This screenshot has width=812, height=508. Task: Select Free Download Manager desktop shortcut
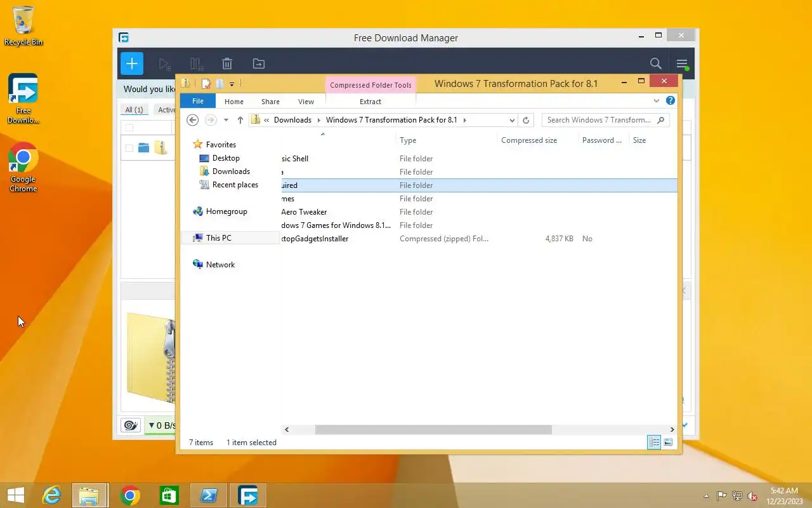pyautogui.click(x=23, y=98)
